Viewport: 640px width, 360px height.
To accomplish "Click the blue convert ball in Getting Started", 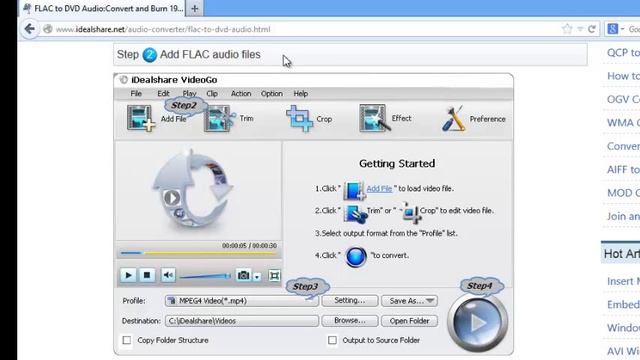I will [x=356, y=257].
